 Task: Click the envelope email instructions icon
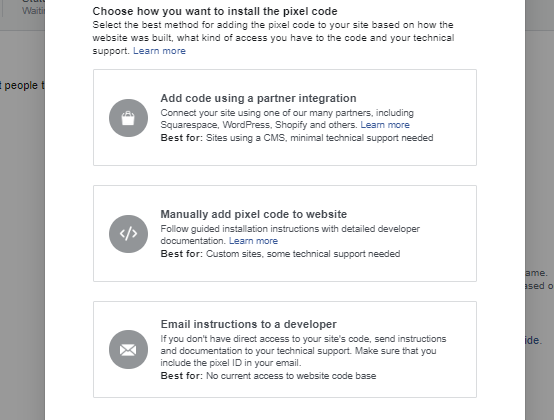click(x=128, y=350)
